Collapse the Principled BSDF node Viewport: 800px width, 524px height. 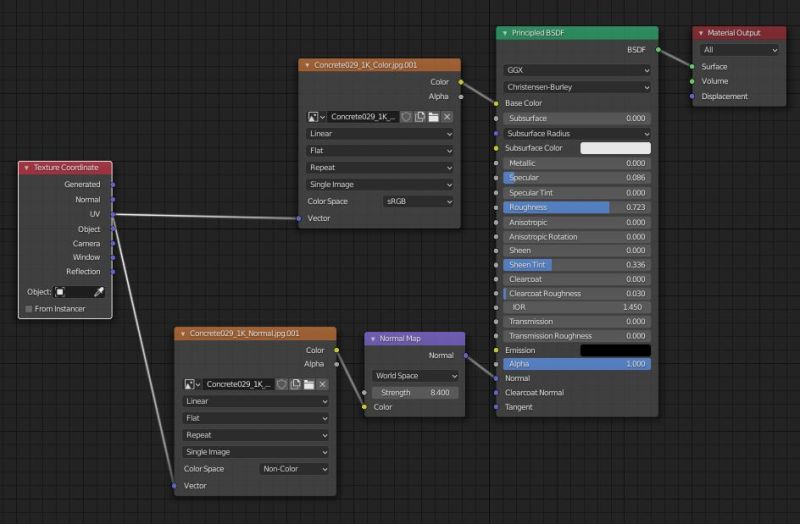505,33
